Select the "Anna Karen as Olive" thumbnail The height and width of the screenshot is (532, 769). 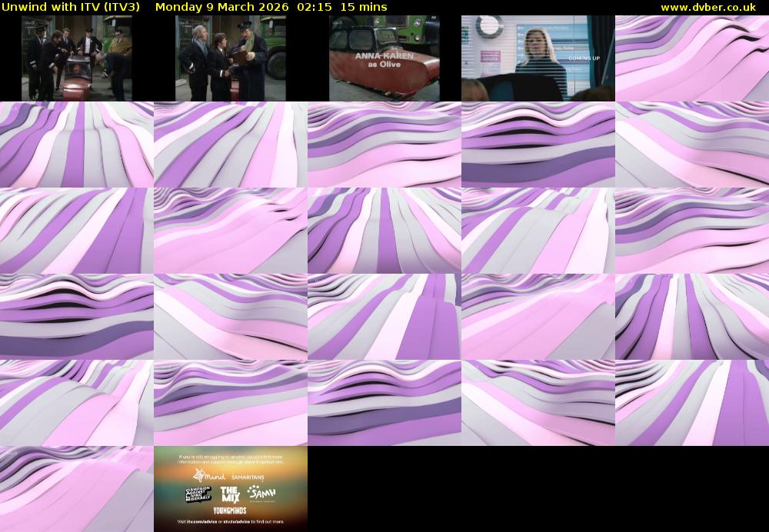[x=384, y=58]
